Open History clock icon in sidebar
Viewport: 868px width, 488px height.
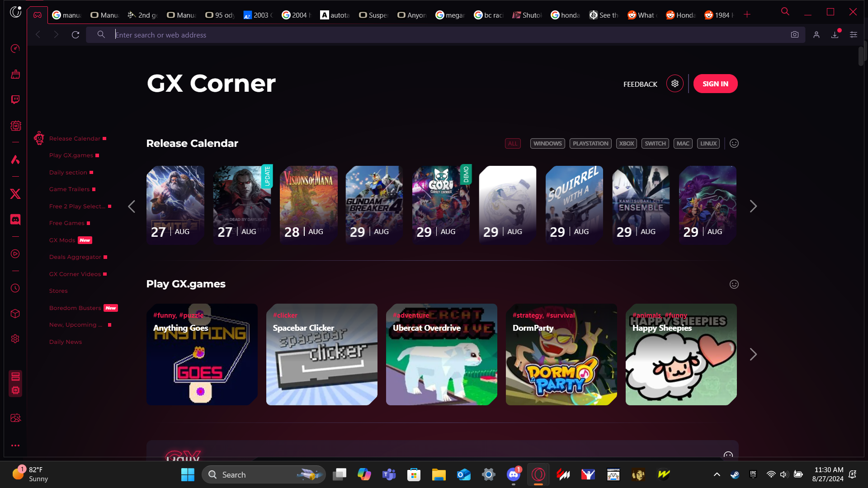pyautogui.click(x=15, y=288)
